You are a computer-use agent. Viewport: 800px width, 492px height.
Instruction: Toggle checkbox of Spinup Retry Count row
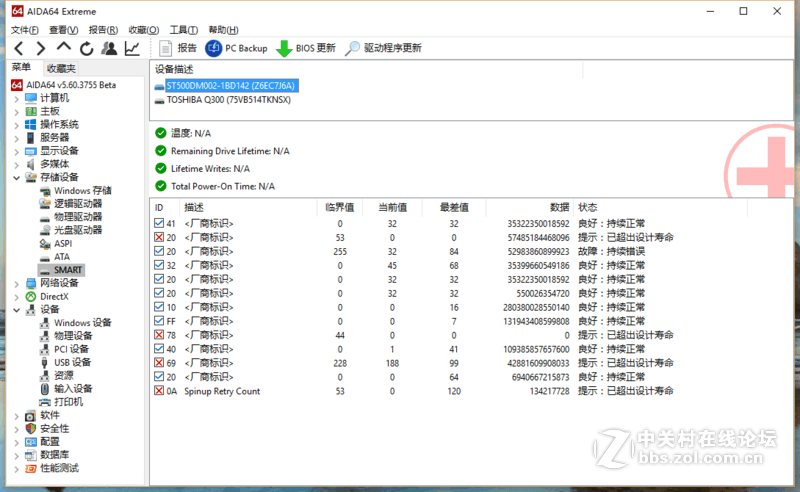pos(159,390)
